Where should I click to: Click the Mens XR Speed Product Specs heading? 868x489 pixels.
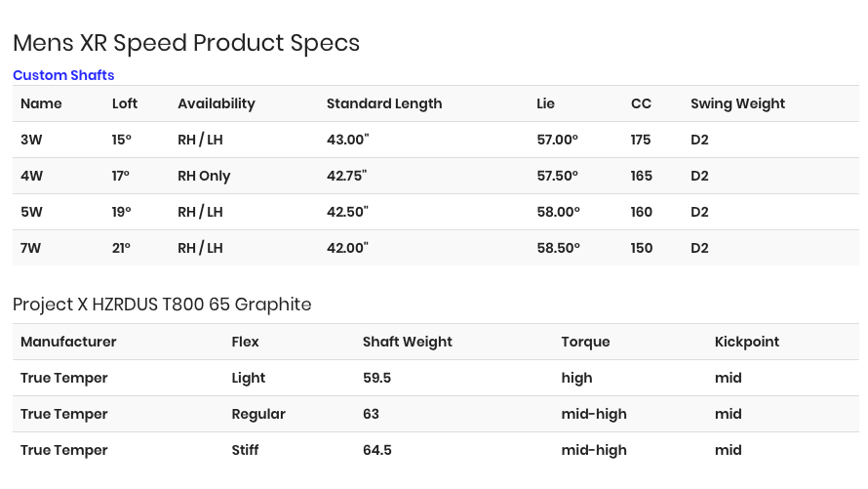point(186,43)
